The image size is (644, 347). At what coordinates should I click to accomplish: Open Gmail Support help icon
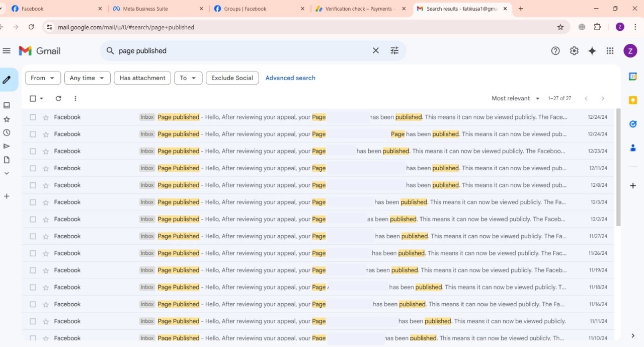point(555,51)
